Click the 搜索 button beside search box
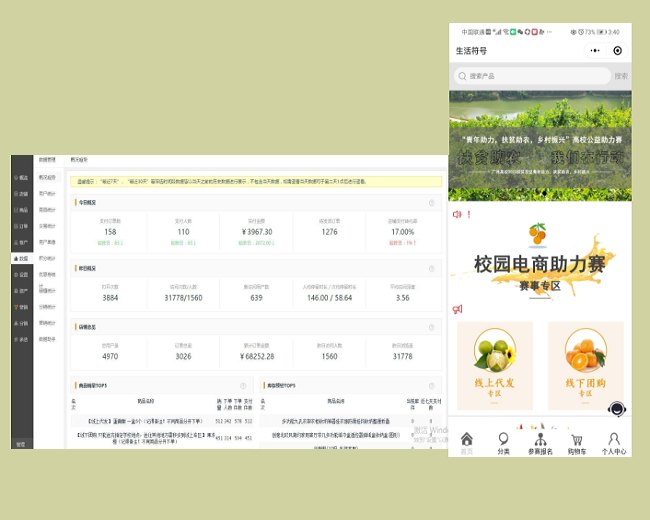 click(621, 76)
